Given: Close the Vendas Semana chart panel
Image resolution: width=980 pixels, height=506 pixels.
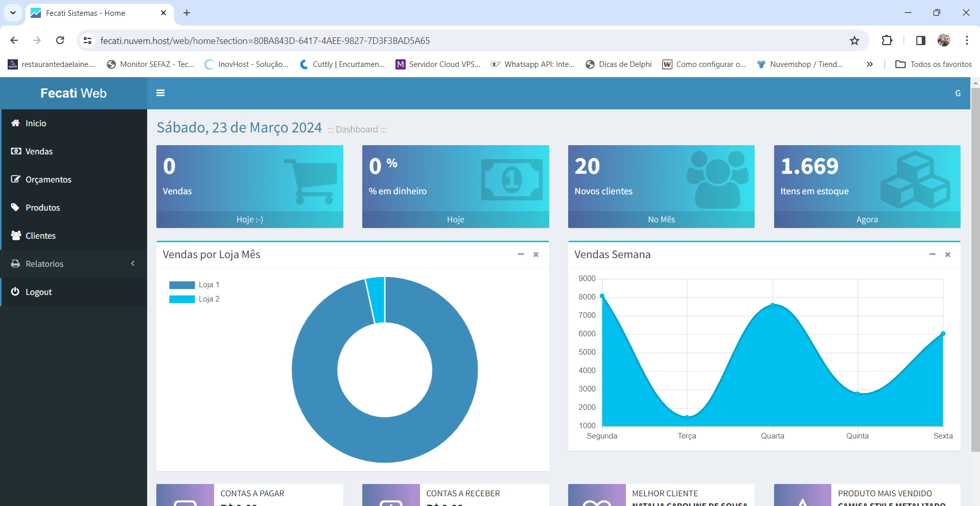Looking at the screenshot, I should pyautogui.click(x=947, y=255).
